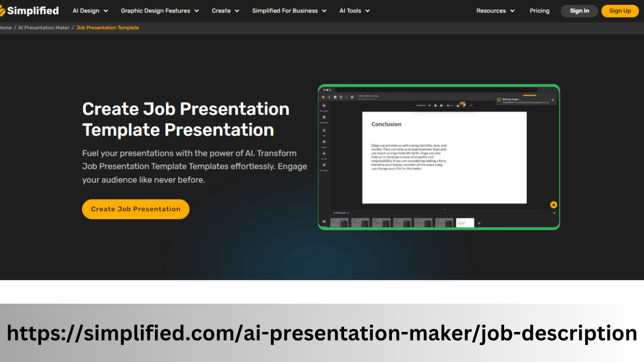
Task: Click the Undo icon in the editor toolbar
Action: pyautogui.click(x=340, y=97)
